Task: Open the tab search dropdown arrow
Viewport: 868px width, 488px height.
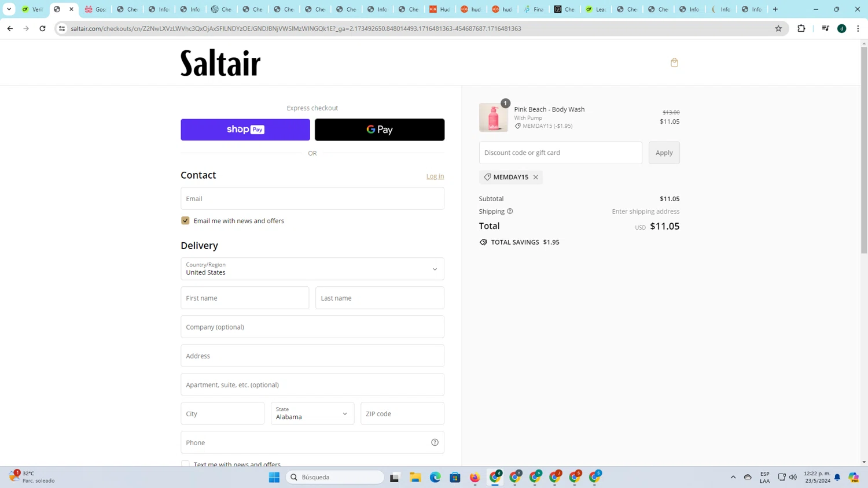Action: click(x=9, y=9)
